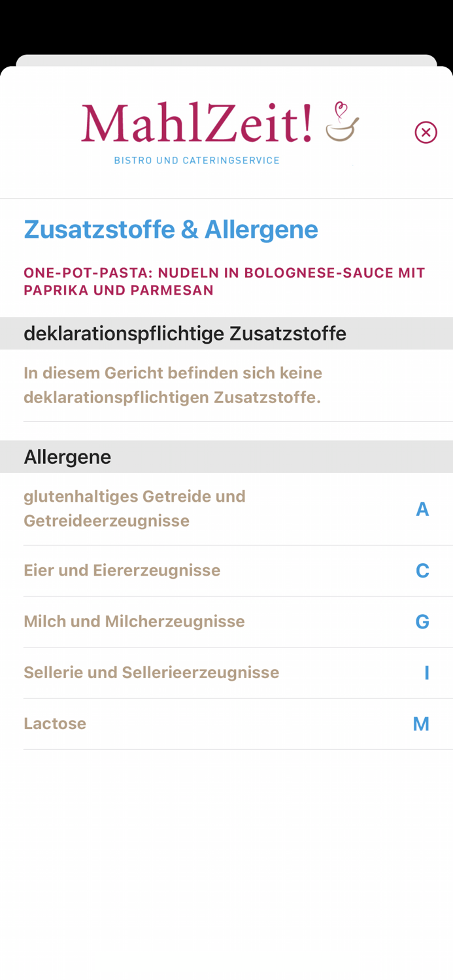Screen dimensions: 453x980
Task: Click the Bistro und Cateringservice tagline
Action: (197, 159)
